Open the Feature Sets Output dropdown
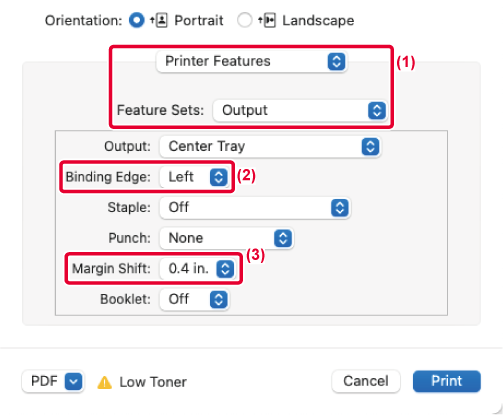 (x=300, y=110)
